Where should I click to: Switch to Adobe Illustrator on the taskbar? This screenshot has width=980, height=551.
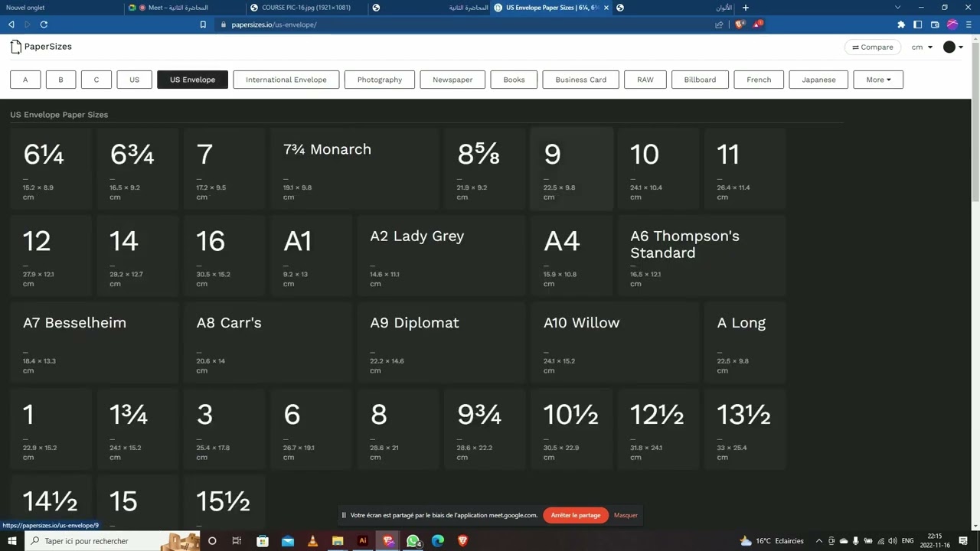363,541
